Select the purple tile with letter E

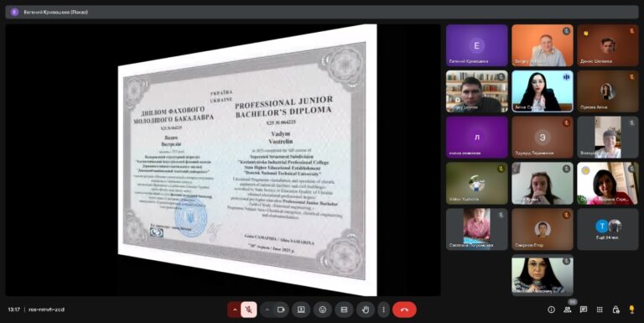(x=477, y=45)
